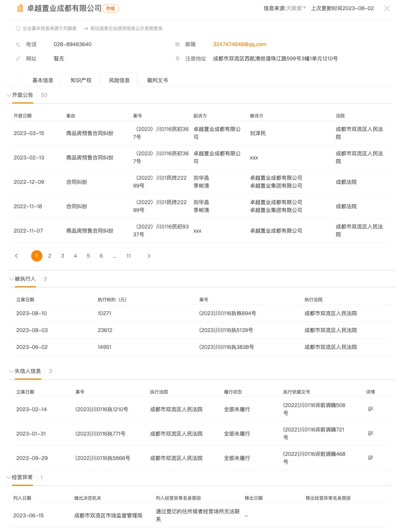The height and width of the screenshot is (532, 400).
Task: Jump to page 11 of court notices
Action: tap(129, 256)
